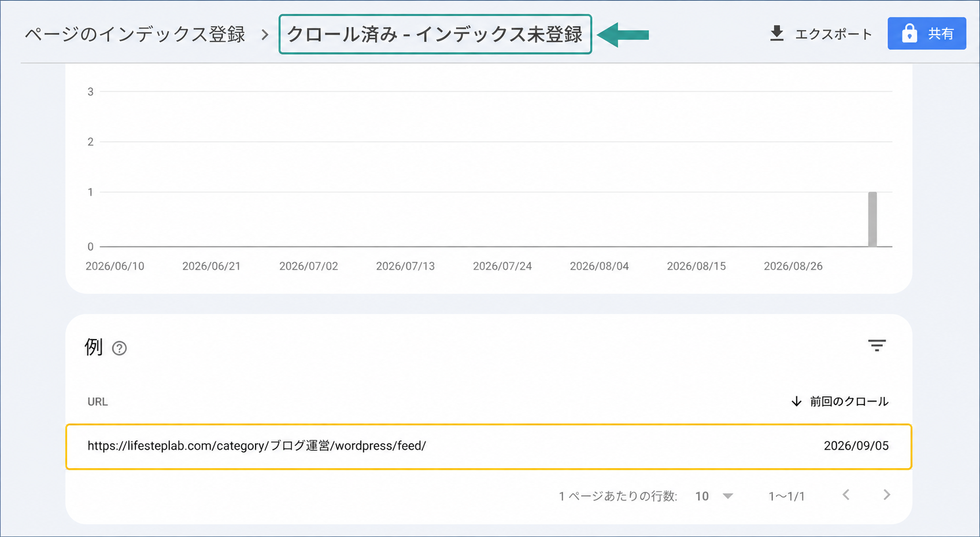Image resolution: width=980 pixels, height=537 pixels.
Task: Select the クロール済み - インデックス未登録 heading
Action: coord(435,34)
